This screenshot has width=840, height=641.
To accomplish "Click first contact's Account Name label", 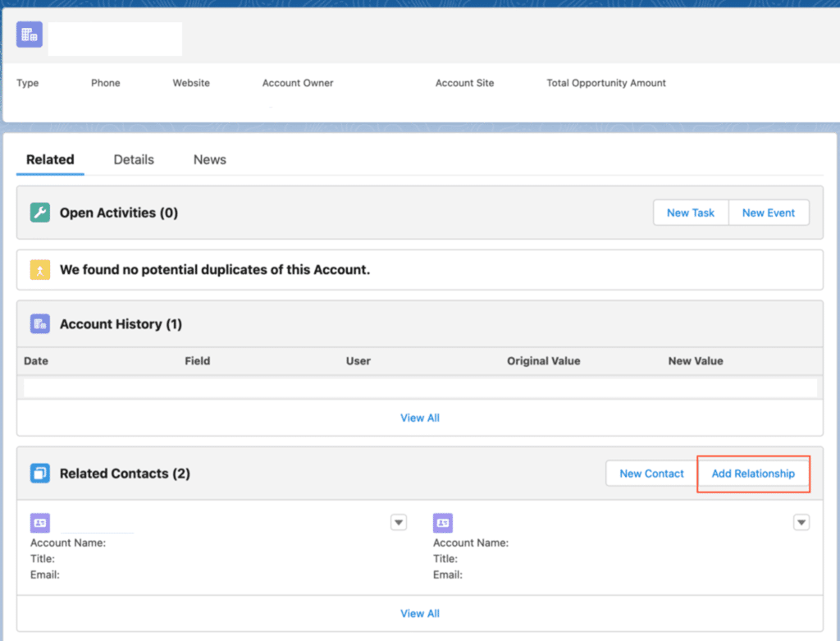I will (x=68, y=543).
